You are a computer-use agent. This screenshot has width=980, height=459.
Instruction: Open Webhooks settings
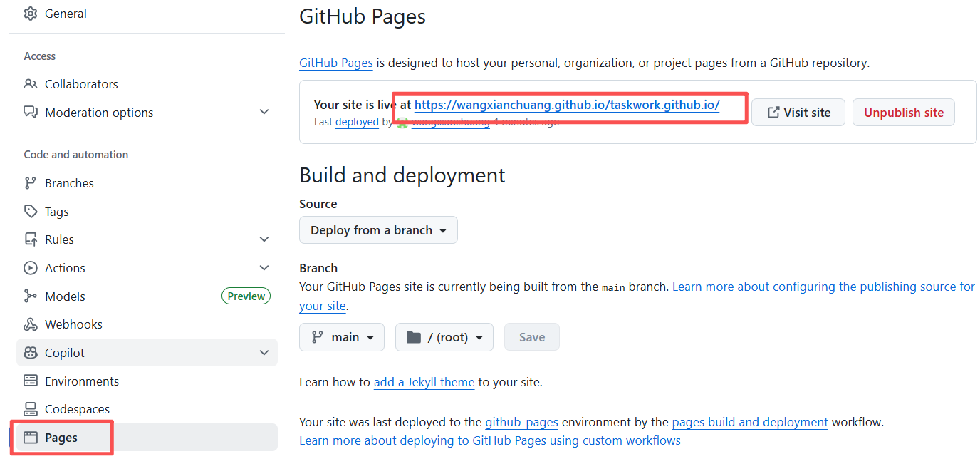tap(147, 324)
